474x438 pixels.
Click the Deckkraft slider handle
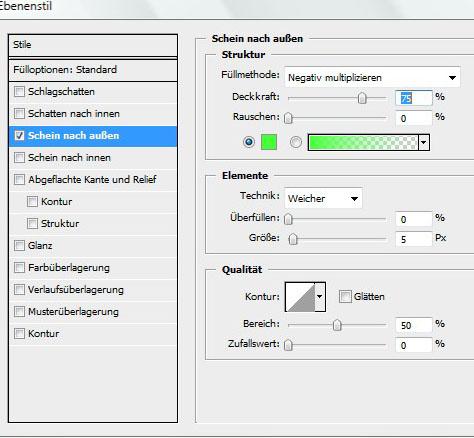pos(362,98)
